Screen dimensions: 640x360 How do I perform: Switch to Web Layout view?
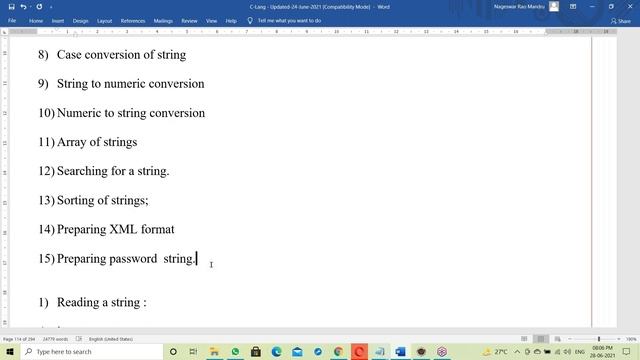click(557, 339)
